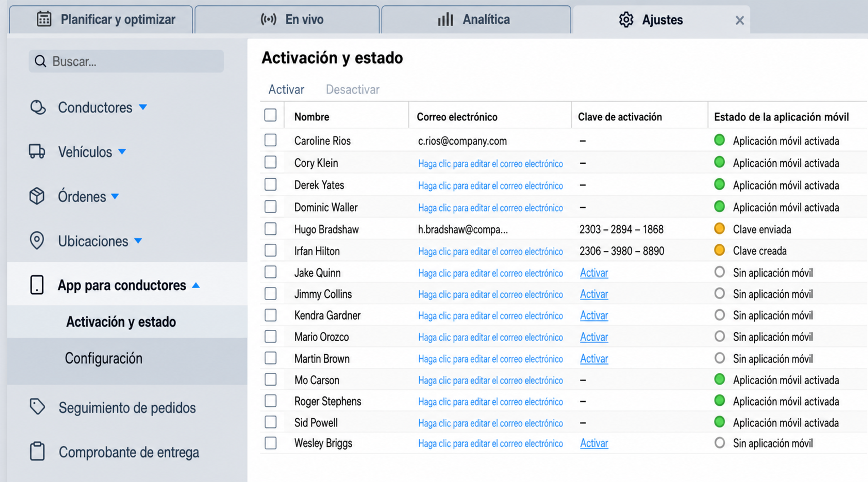Close the Ajustes tab with the X
This screenshot has height=482, width=868.
739,21
